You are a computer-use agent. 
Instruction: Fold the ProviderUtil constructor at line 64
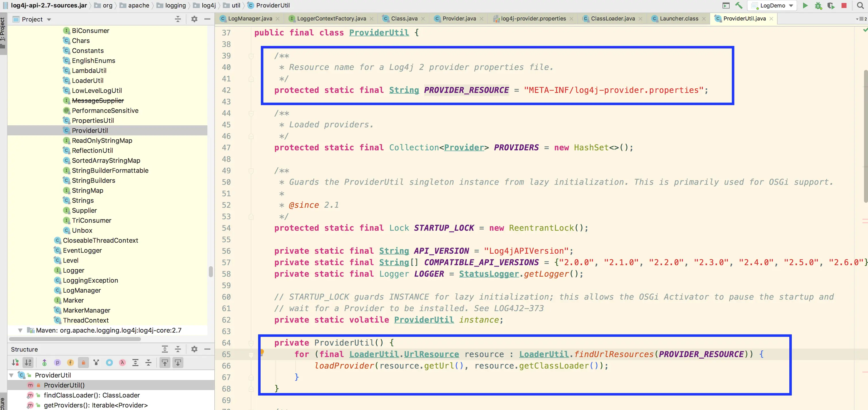coord(251,343)
